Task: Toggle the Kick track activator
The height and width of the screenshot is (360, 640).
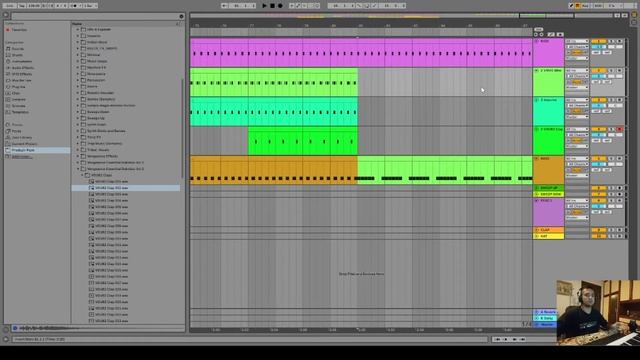Action: point(599,41)
